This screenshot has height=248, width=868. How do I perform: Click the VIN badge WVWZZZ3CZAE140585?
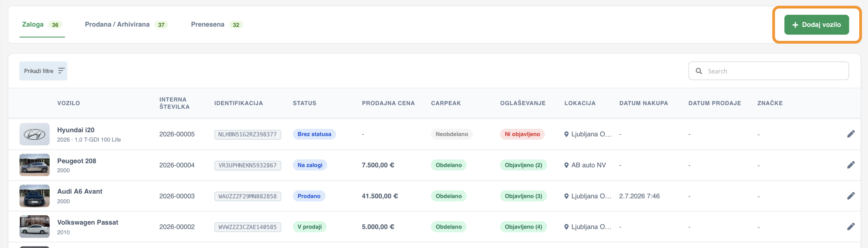coord(248,227)
